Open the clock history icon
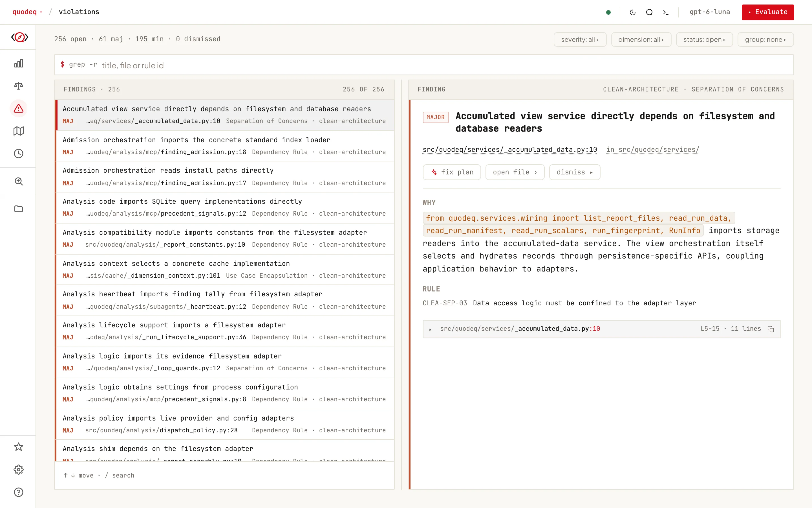The height and width of the screenshot is (508, 812). (18, 154)
